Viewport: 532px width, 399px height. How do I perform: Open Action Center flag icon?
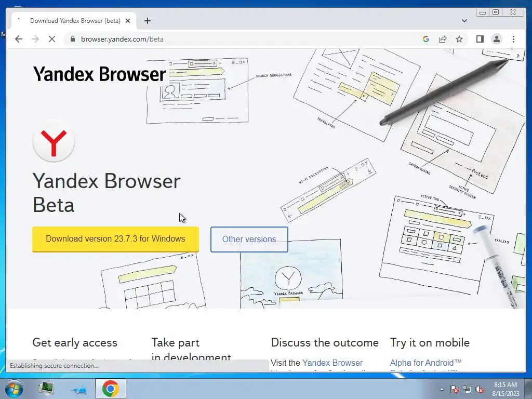tap(454, 389)
